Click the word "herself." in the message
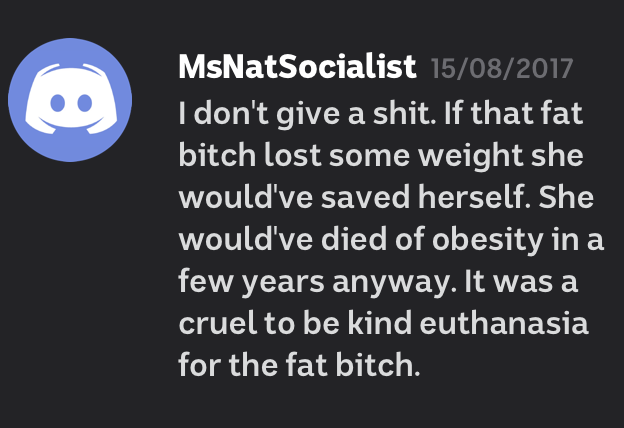This screenshot has width=624, height=428. (x=474, y=197)
